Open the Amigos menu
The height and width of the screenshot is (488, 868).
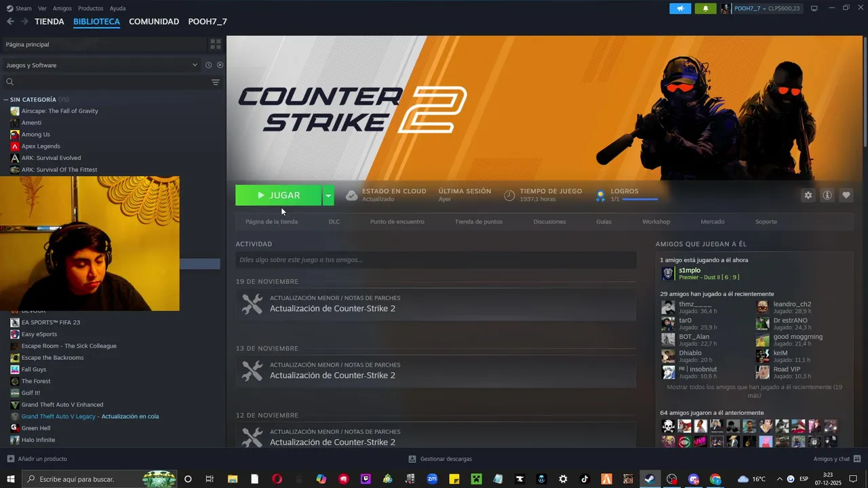pyautogui.click(x=62, y=8)
